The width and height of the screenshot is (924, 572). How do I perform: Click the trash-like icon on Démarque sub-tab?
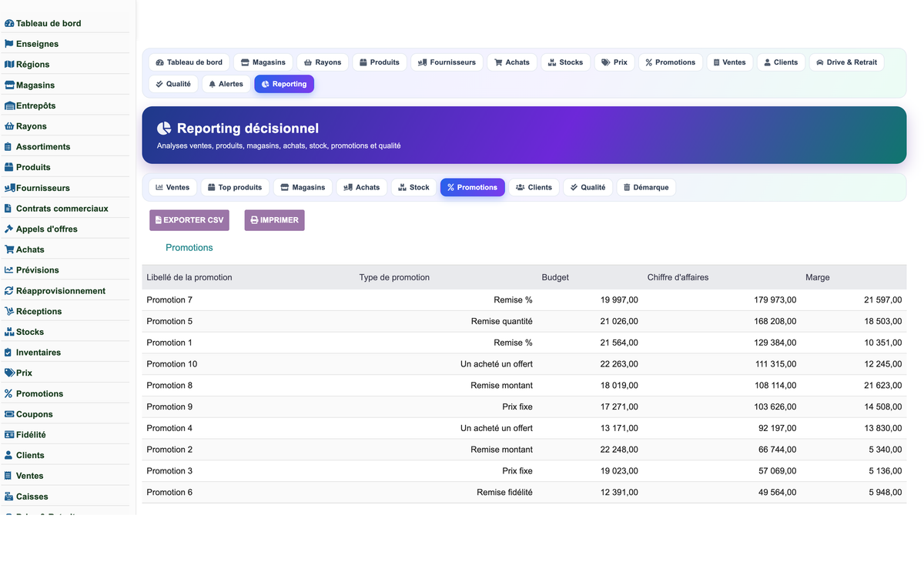tap(627, 187)
